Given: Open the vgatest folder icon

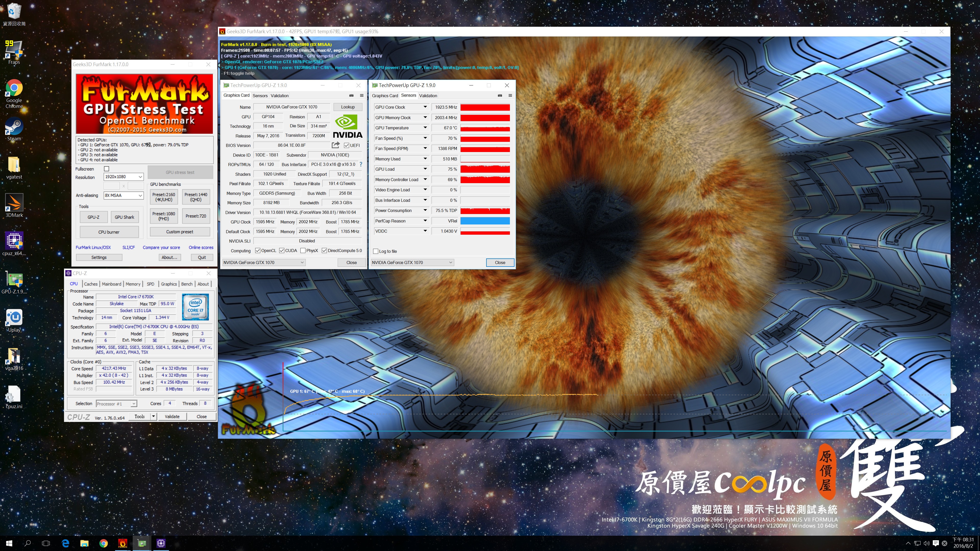Looking at the screenshot, I should pos(14,168).
